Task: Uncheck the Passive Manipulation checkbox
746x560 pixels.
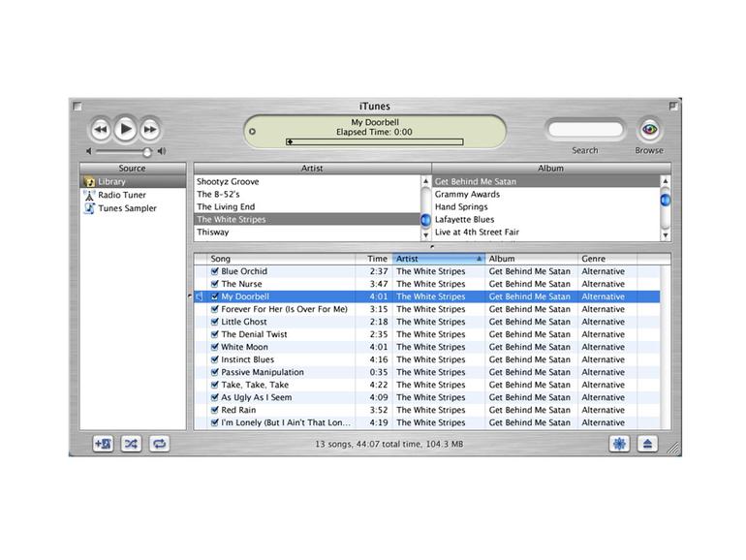Action: [214, 372]
